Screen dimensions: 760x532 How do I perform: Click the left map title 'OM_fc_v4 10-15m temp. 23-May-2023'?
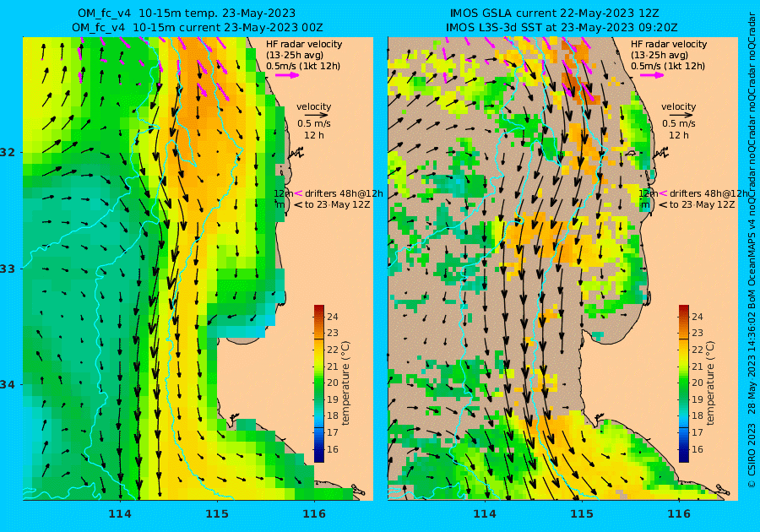pyautogui.click(x=187, y=13)
